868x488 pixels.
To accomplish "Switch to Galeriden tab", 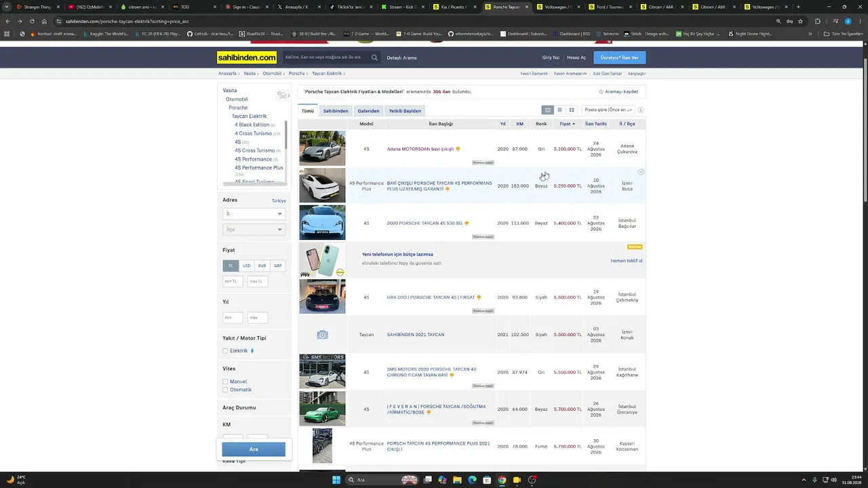I will 368,111.
